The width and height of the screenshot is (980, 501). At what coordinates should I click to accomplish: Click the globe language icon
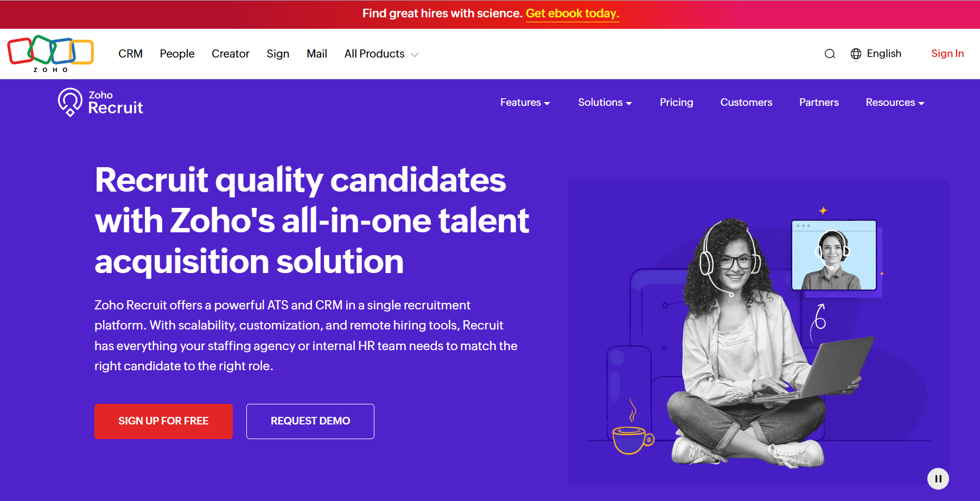tap(856, 53)
